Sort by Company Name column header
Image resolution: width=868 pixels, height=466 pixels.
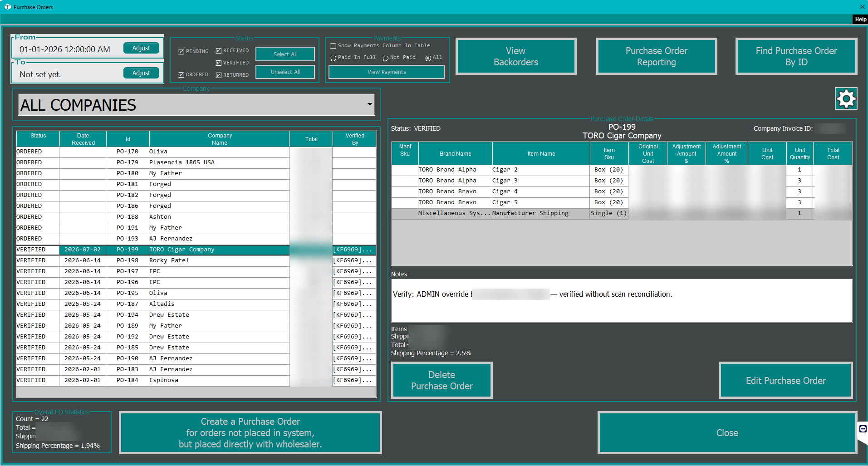coord(220,139)
